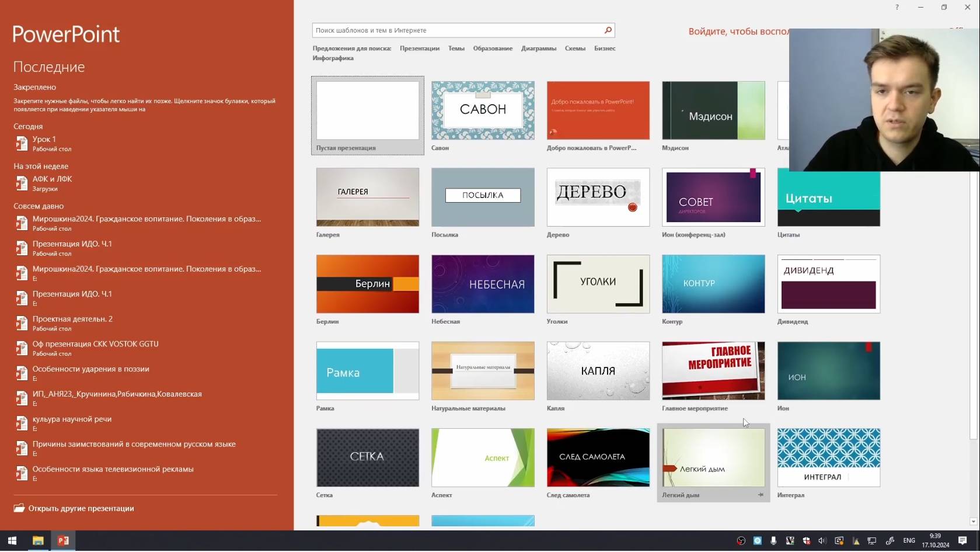Click the search magnifier icon

pos(607,30)
